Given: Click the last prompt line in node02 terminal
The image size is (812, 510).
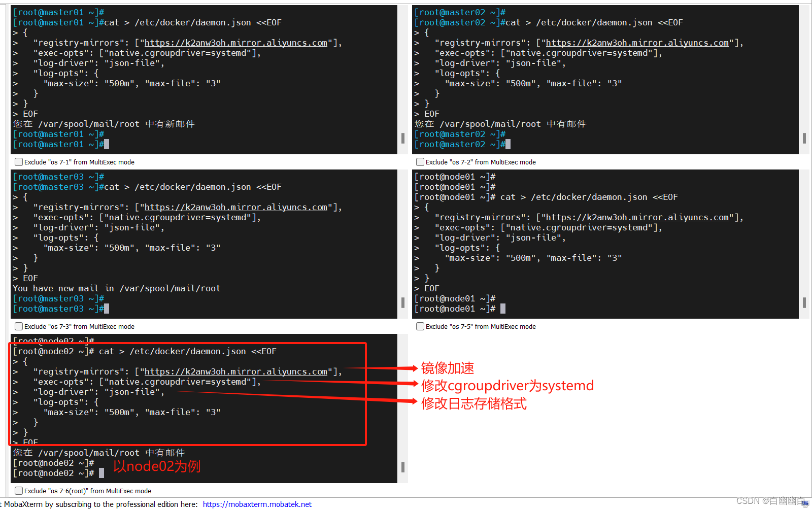Looking at the screenshot, I should pyautogui.click(x=58, y=473).
